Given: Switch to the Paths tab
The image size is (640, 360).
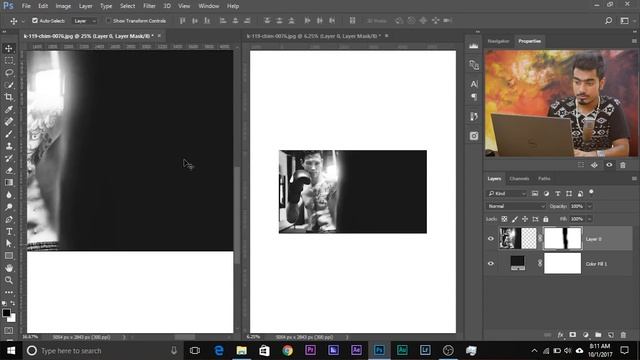Looking at the screenshot, I should [544, 178].
